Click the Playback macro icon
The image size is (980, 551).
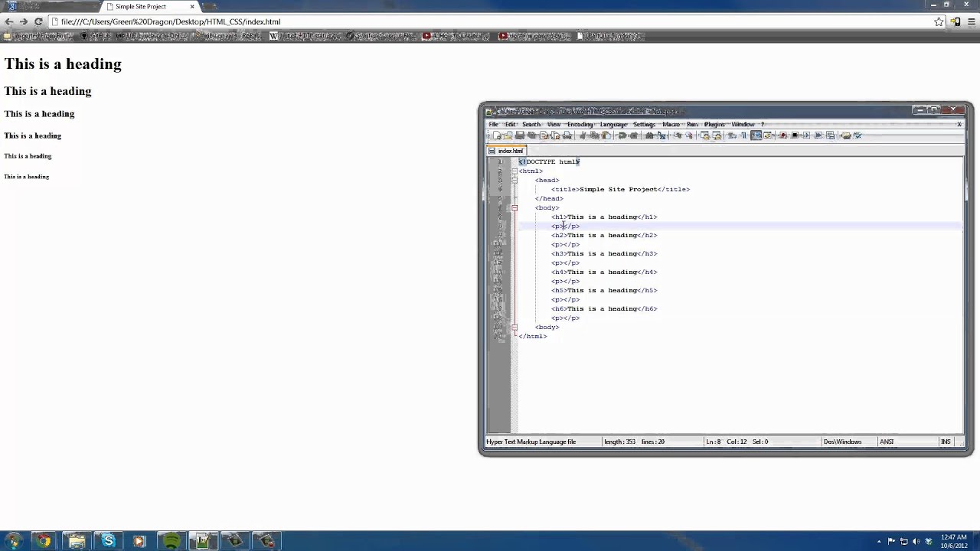[806, 135]
